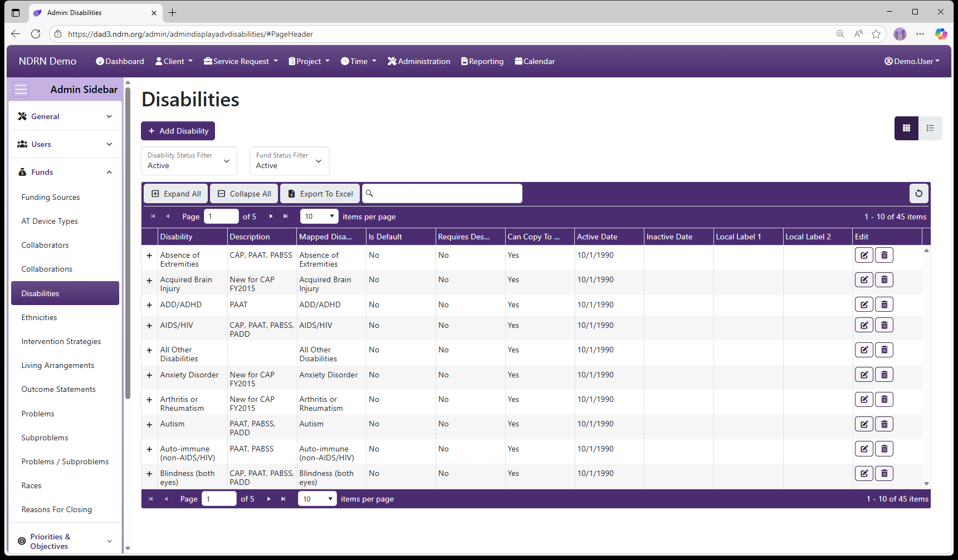This screenshot has width=958, height=560.
Task: Expand the Absence of Extremities row
Action: coord(149,256)
